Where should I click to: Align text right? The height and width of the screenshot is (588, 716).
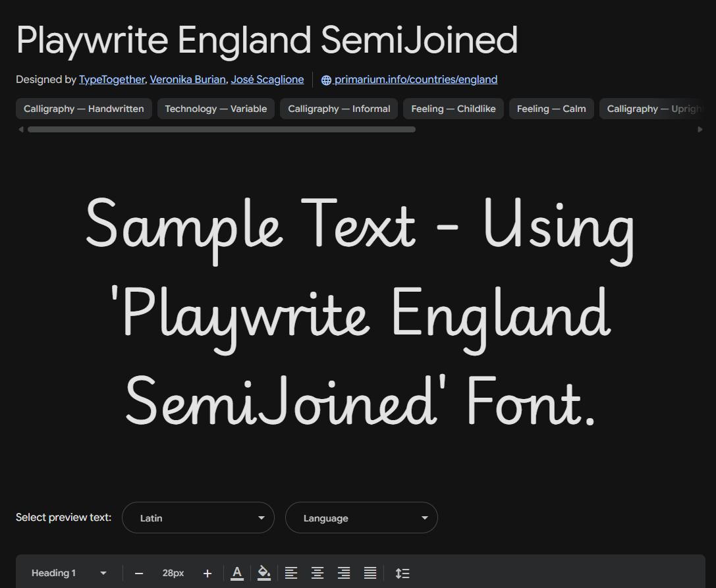(344, 573)
